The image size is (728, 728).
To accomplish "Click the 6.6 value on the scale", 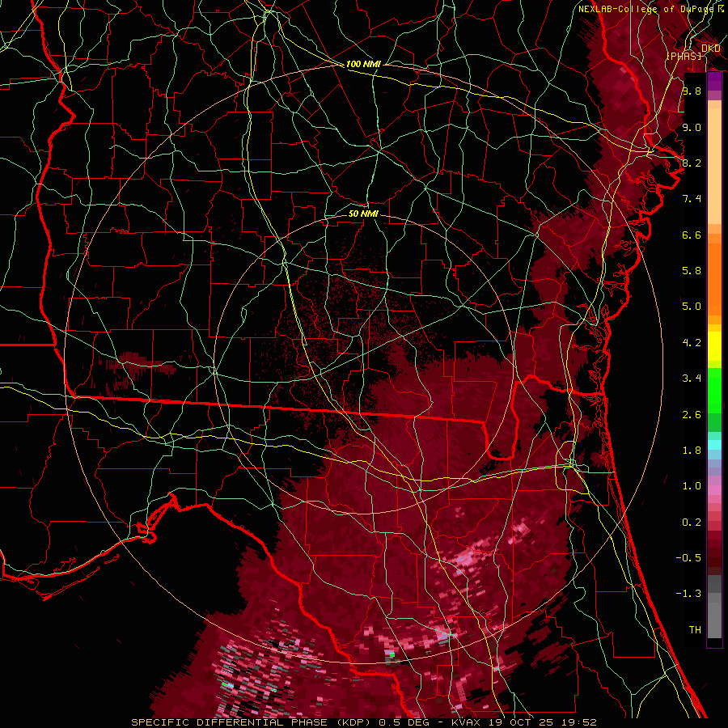I will [x=692, y=235].
